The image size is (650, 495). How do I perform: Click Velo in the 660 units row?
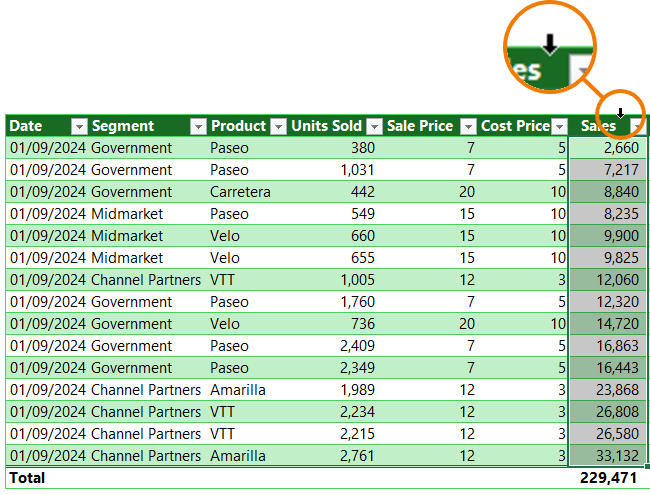pyautogui.click(x=225, y=236)
